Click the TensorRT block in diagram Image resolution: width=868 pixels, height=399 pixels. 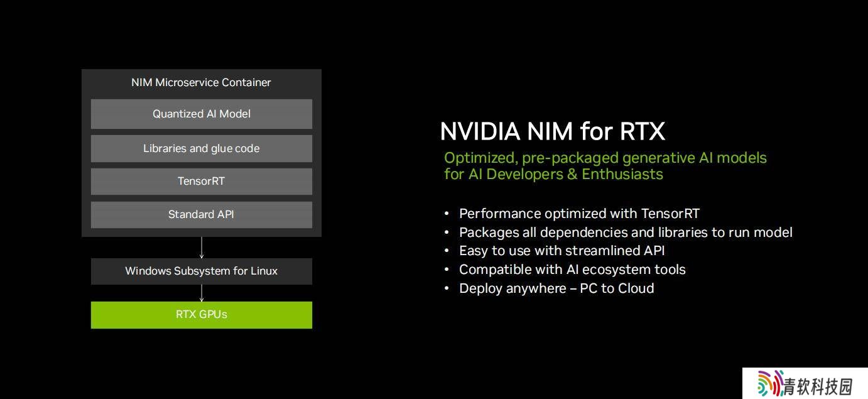(202, 181)
